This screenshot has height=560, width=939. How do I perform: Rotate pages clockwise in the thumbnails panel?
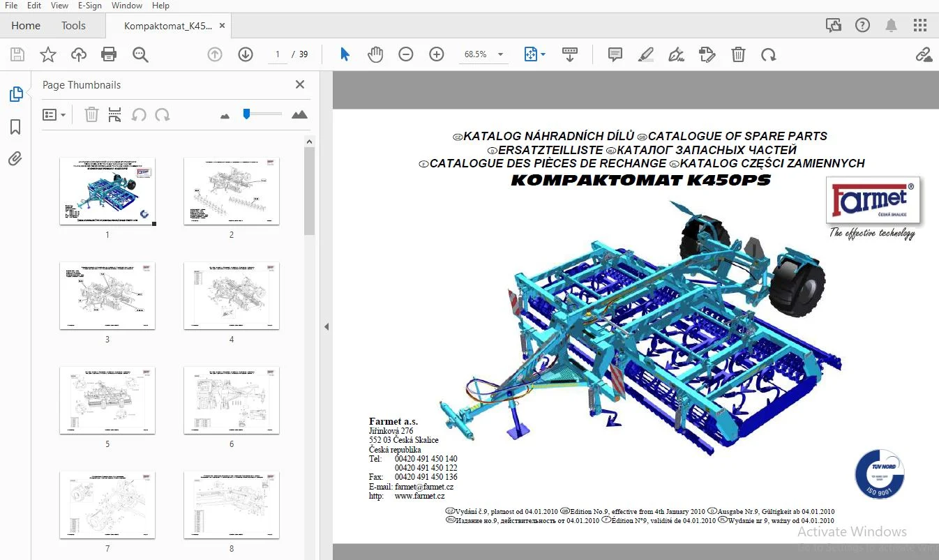(163, 114)
